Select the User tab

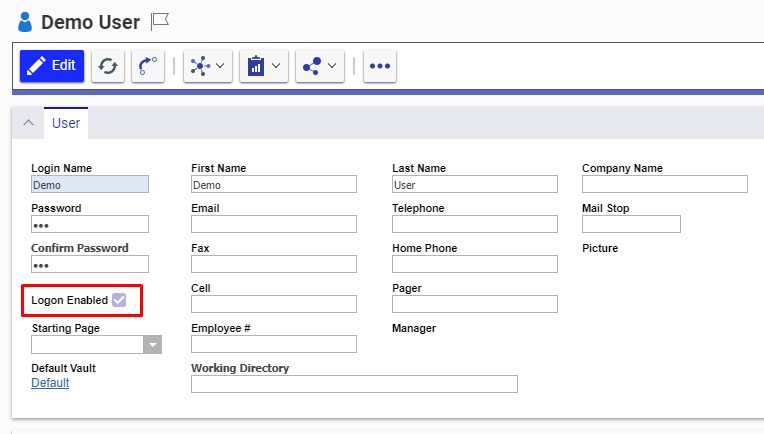click(x=66, y=123)
